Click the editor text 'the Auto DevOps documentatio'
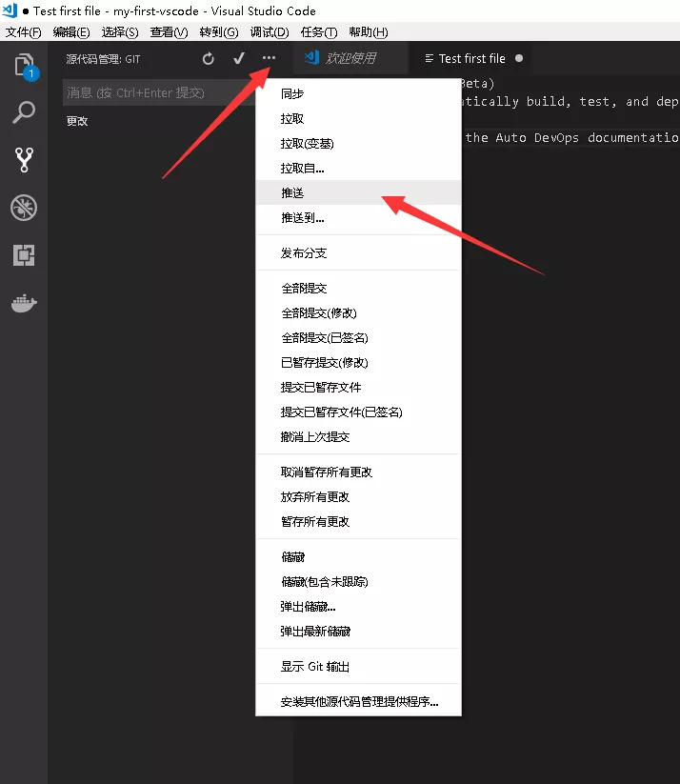Viewport: 680px width, 784px height. click(571, 137)
